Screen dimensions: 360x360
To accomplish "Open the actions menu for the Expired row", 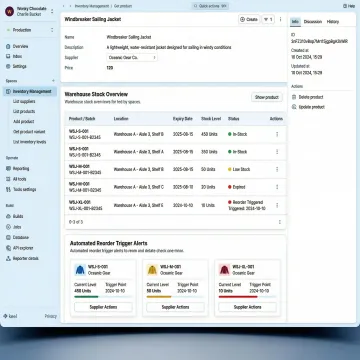I will [277, 187].
